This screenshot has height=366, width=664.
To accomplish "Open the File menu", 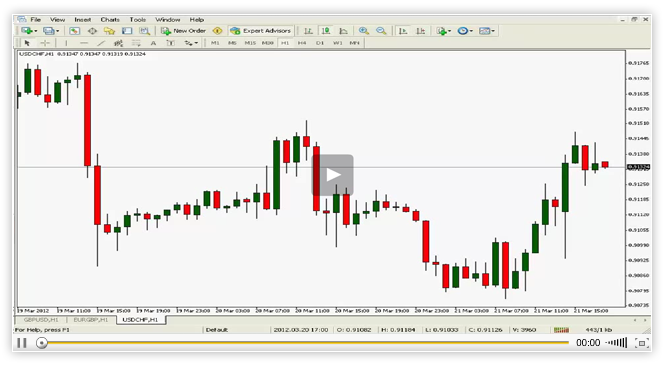I will coord(36,19).
